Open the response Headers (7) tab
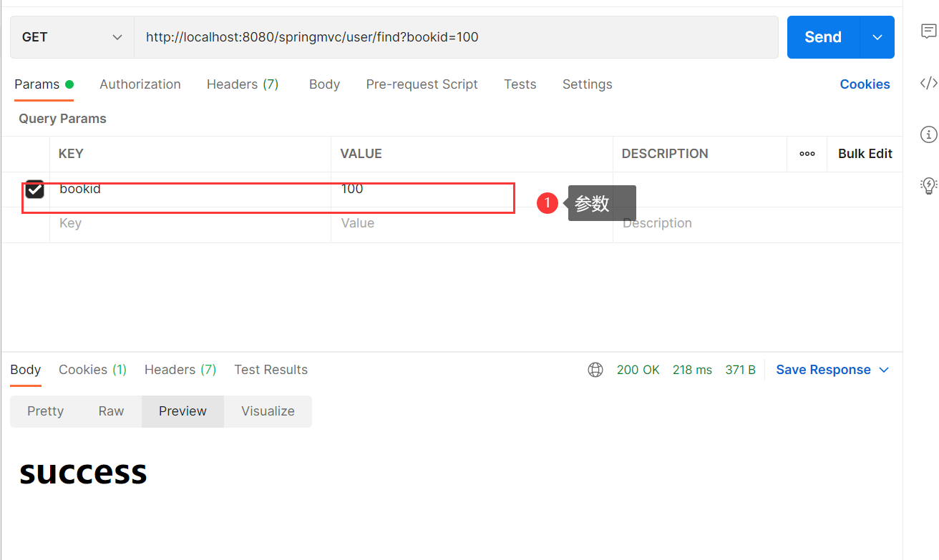Viewport: 939px width, 560px height. point(180,370)
